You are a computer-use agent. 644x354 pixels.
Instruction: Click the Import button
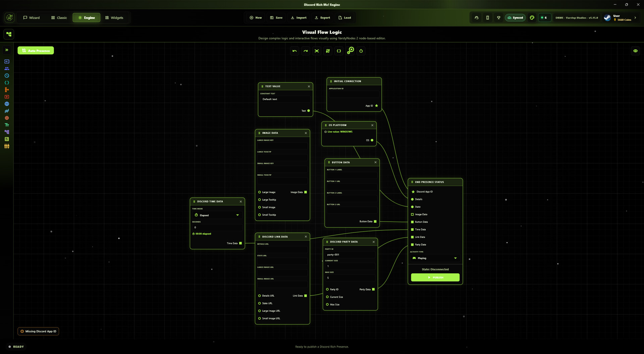[x=299, y=18]
